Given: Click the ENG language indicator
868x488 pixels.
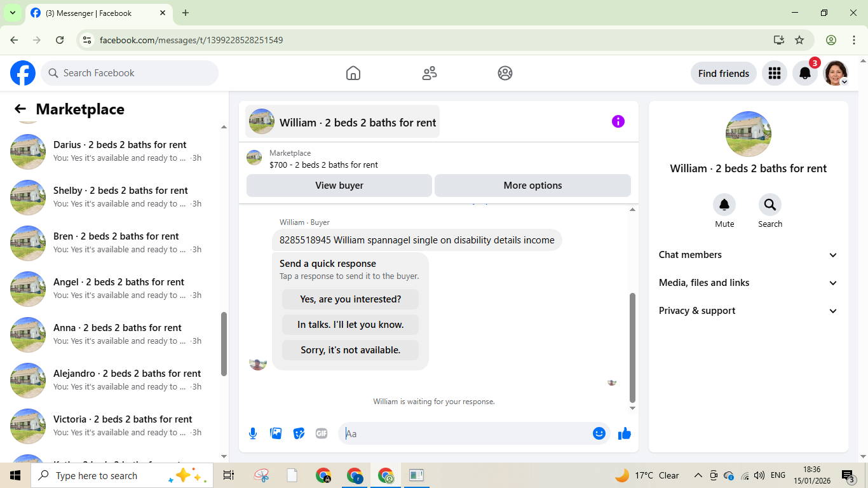Looking at the screenshot, I should tap(778, 475).
